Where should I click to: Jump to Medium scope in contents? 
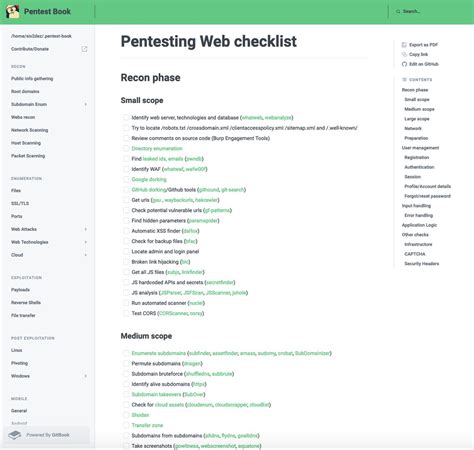point(419,109)
